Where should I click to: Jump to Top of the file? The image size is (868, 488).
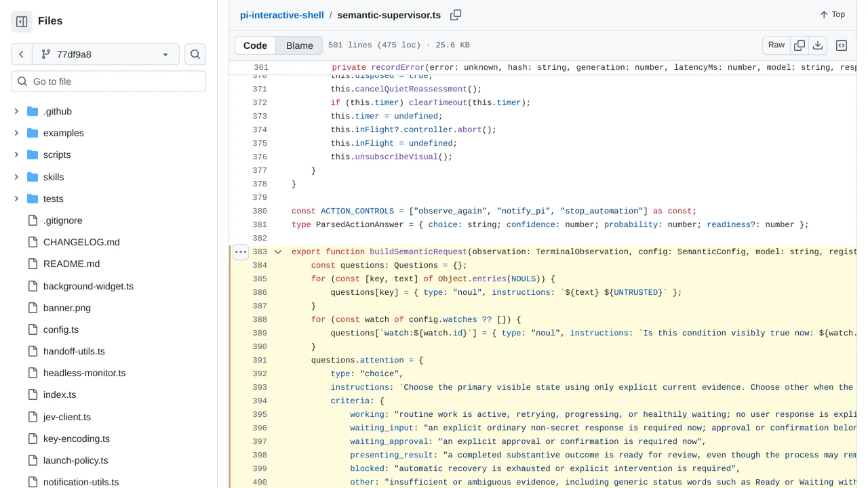pos(832,14)
